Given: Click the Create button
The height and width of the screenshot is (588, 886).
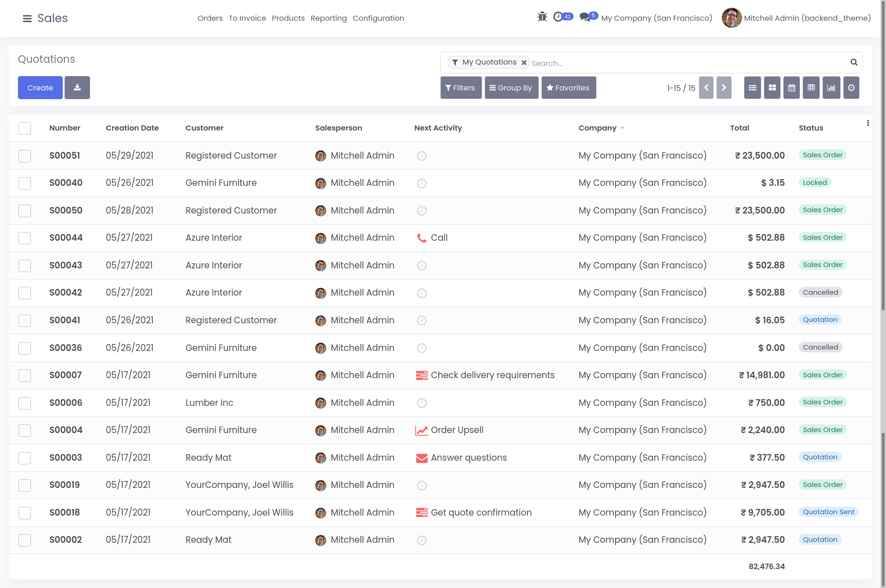Looking at the screenshot, I should tap(40, 88).
